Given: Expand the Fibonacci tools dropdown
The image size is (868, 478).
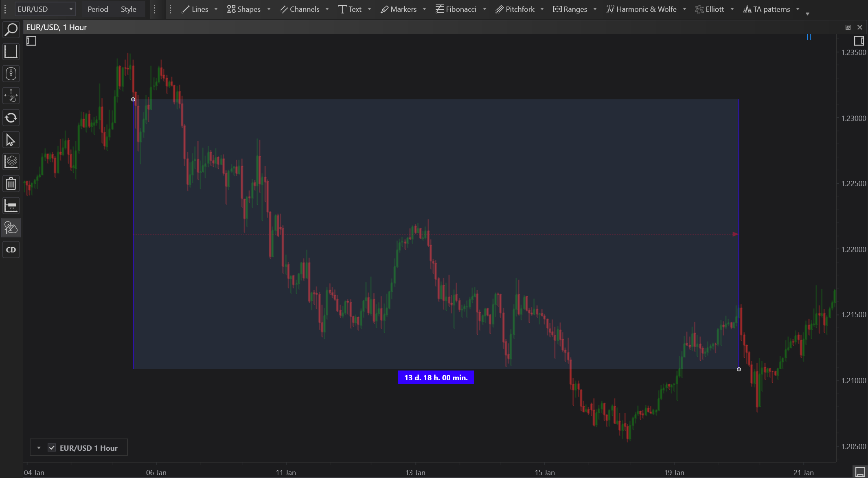Looking at the screenshot, I should (x=484, y=9).
